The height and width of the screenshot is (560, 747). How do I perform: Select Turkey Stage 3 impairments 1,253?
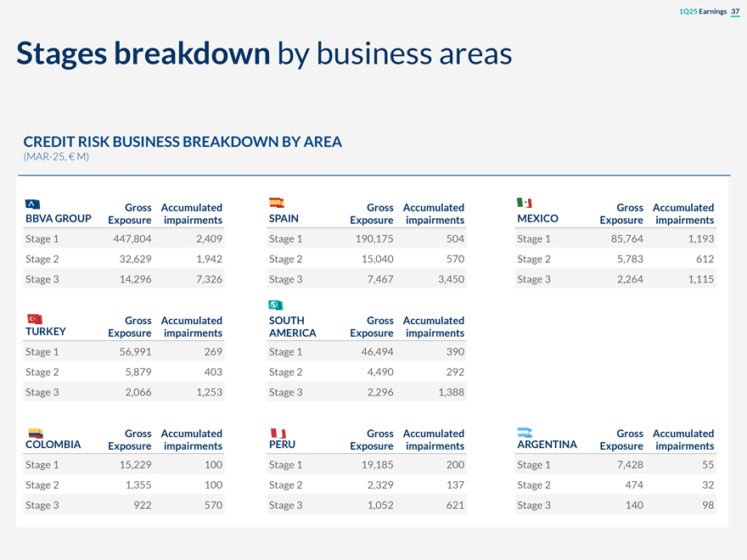(209, 392)
